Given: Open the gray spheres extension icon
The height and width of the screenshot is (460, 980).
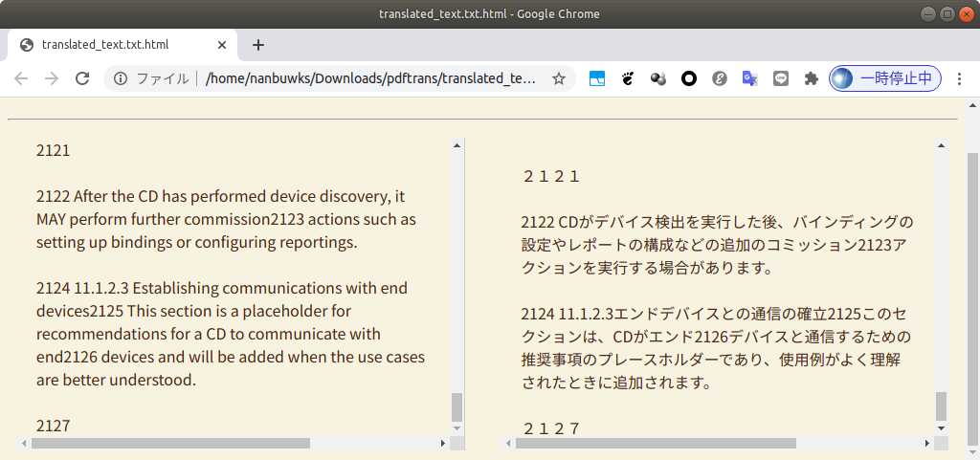Looking at the screenshot, I should pos(658,78).
